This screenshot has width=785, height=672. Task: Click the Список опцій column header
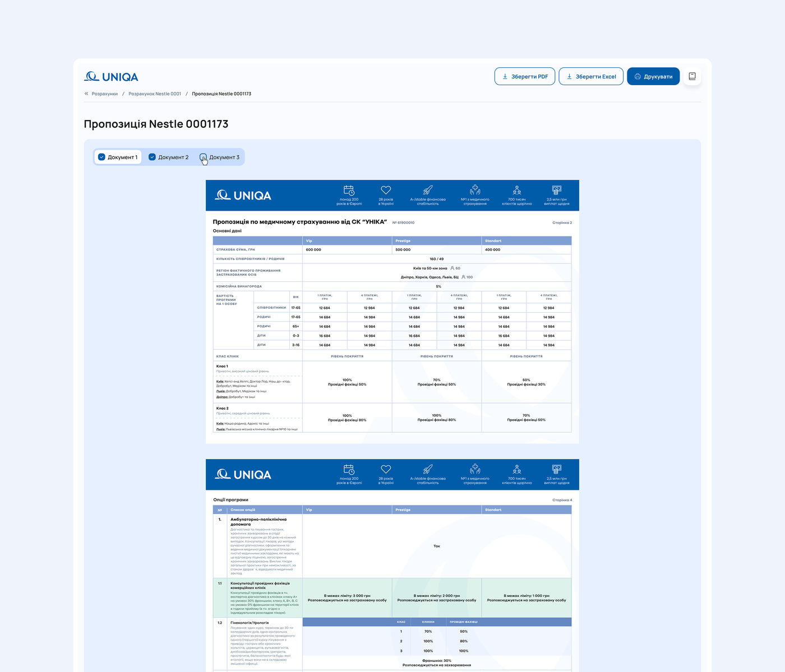pos(243,510)
